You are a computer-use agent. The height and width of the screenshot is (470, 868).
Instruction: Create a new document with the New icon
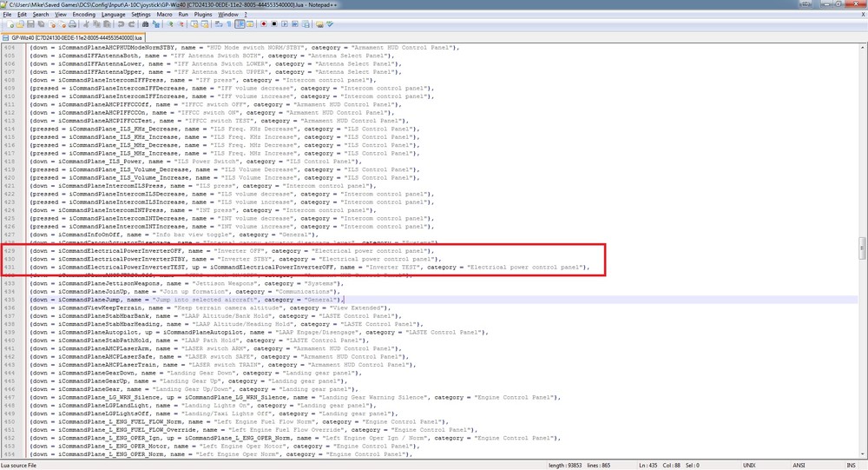pyautogui.click(x=10, y=24)
